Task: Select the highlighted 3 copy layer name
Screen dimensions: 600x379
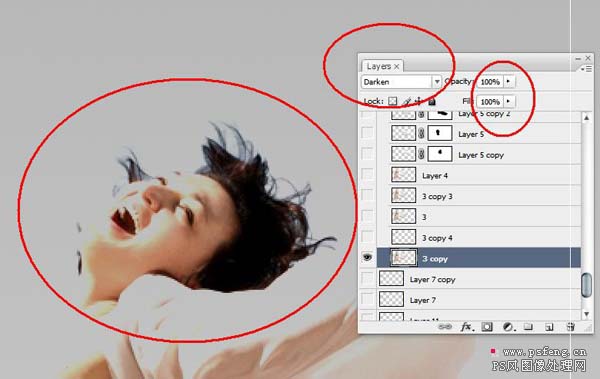Action: (435, 259)
